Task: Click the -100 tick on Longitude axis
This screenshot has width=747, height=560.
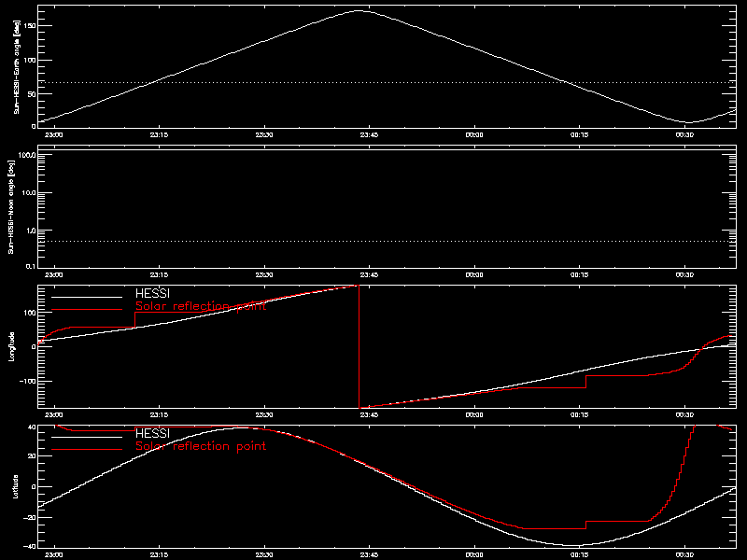Action: point(28,382)
